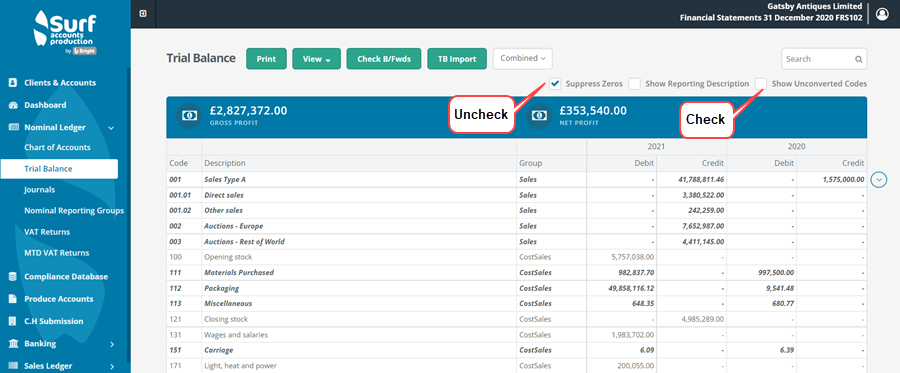Open C.H Submission section
This screenshot has height=373, width=900.
pyautogui.click(x=54, y=321)
